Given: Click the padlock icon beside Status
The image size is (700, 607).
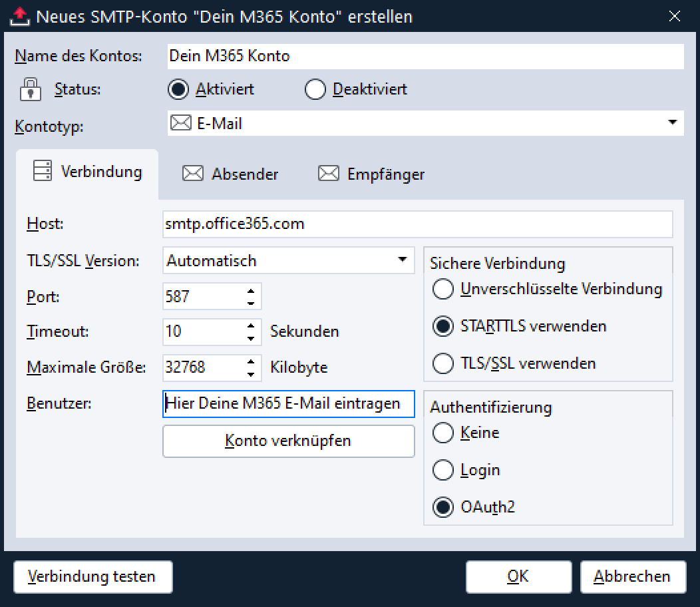Looking at the screenshot, I should point(30,89).
